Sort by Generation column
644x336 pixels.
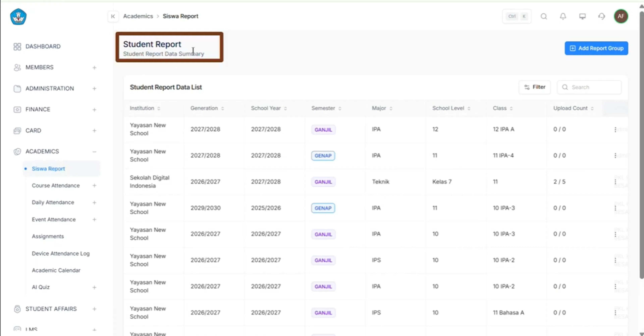223,109
